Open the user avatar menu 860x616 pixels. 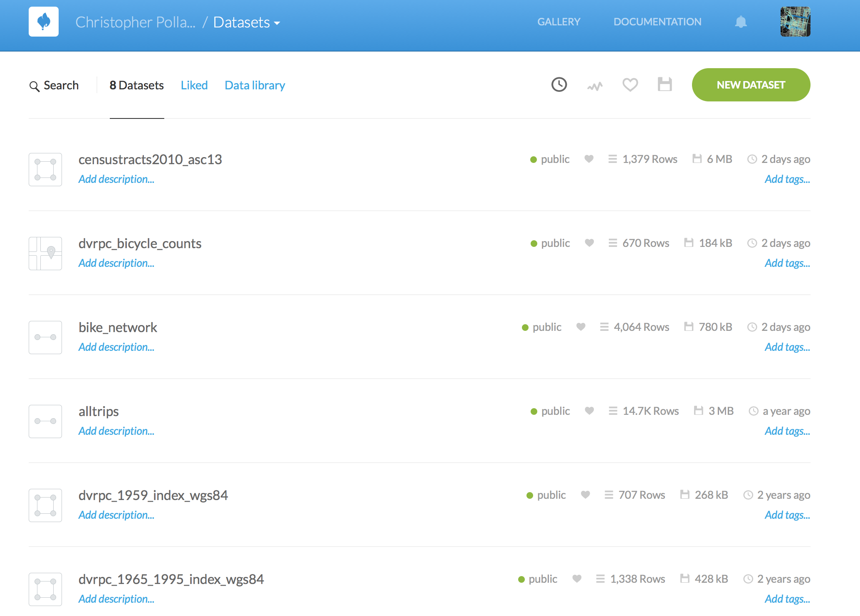pos(795,22)
